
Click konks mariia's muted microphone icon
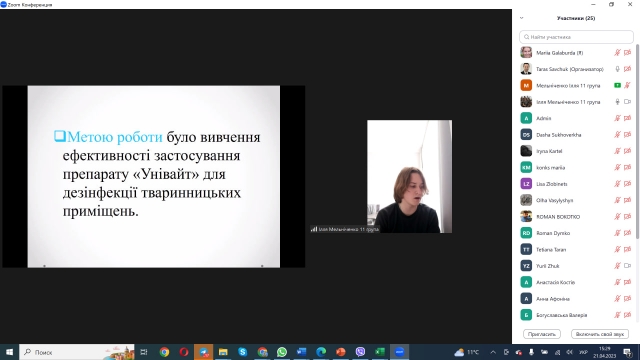tap(617, 167)
